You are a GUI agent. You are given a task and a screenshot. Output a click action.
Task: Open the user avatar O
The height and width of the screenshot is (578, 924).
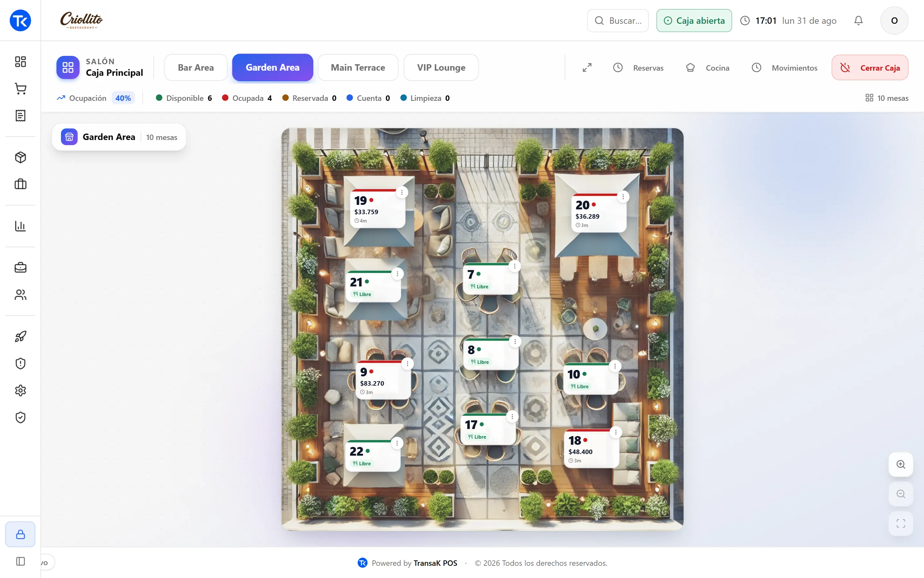894,21
